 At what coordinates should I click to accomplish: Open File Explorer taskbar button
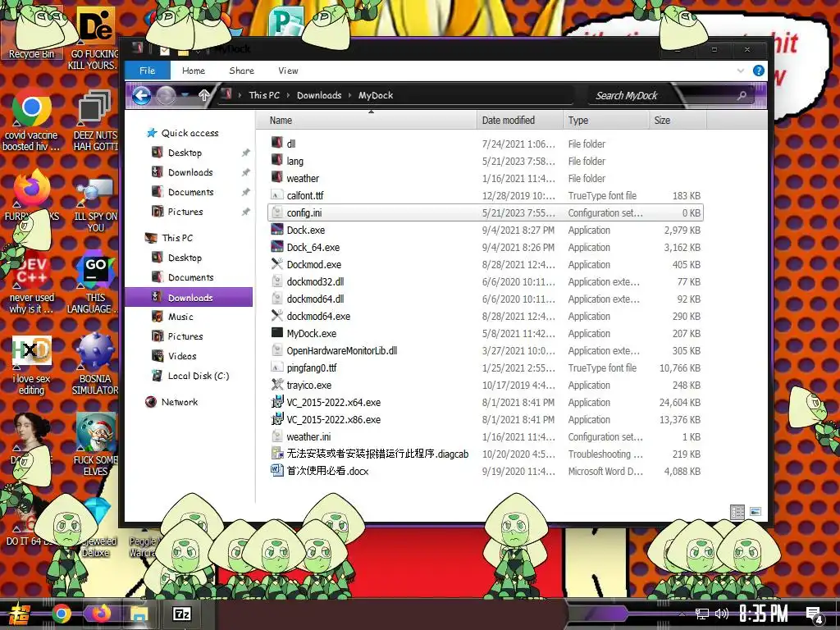tap(139, 614)
